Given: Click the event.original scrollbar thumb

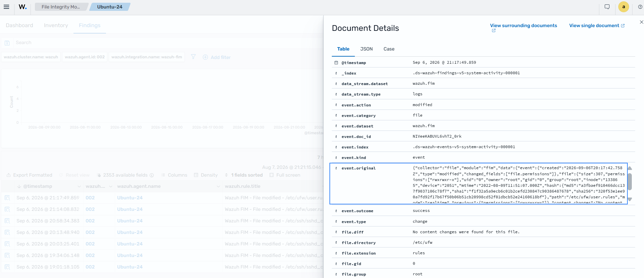Looking at the screenshot, I should pyautogui.click(x=630, y=181).
